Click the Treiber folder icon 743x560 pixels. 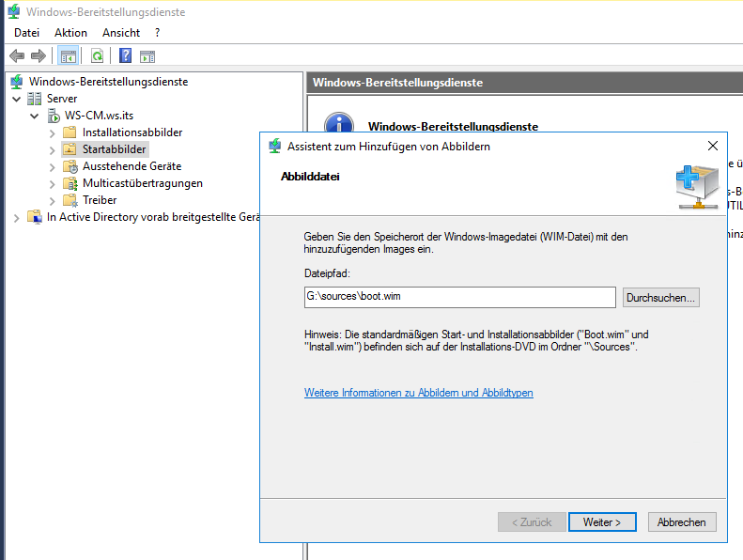coord(70,200)
